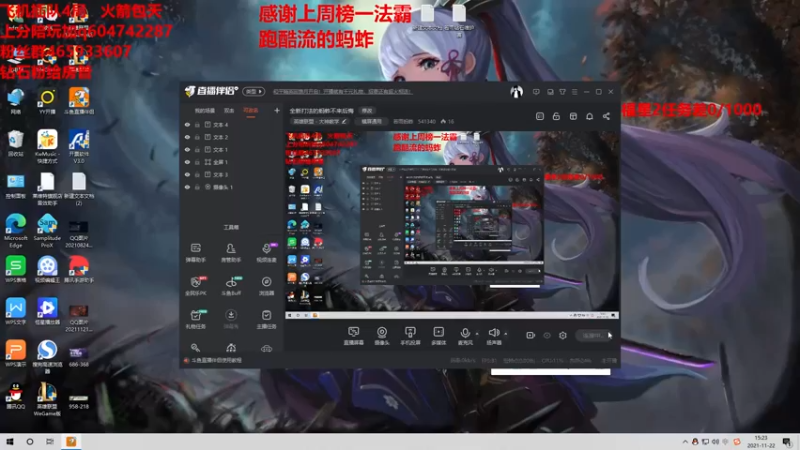
Task: Toggle lock on 文本 4 layer
Action: pyautogui.click(x=197, y=124)
